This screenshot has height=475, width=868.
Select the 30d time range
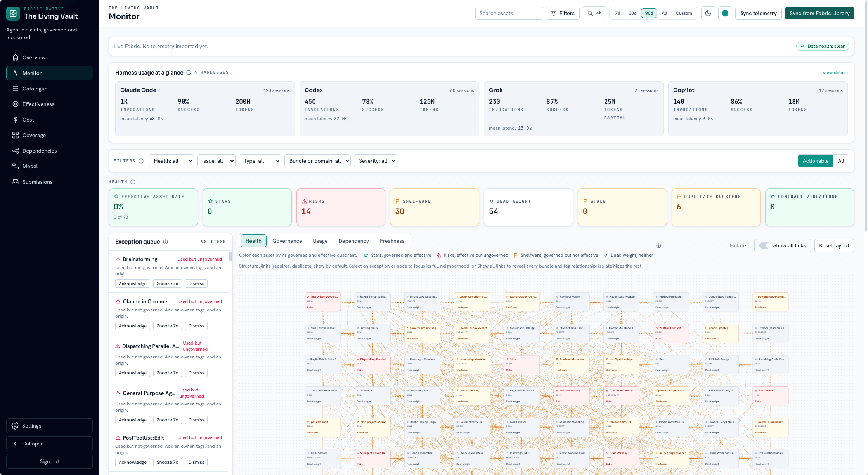632,13
